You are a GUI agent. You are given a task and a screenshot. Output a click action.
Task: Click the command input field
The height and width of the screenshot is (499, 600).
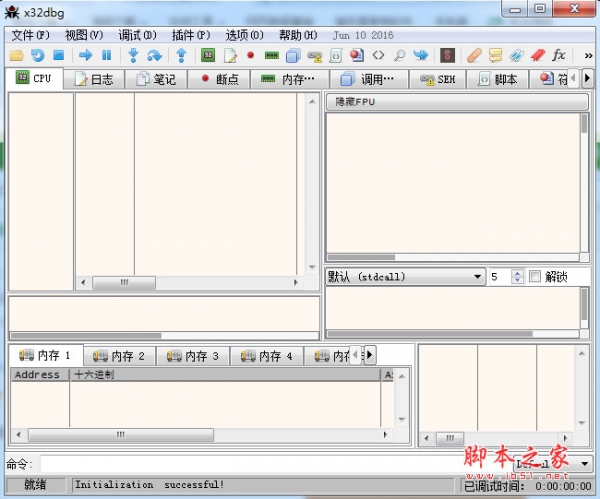tap(276, 464)
